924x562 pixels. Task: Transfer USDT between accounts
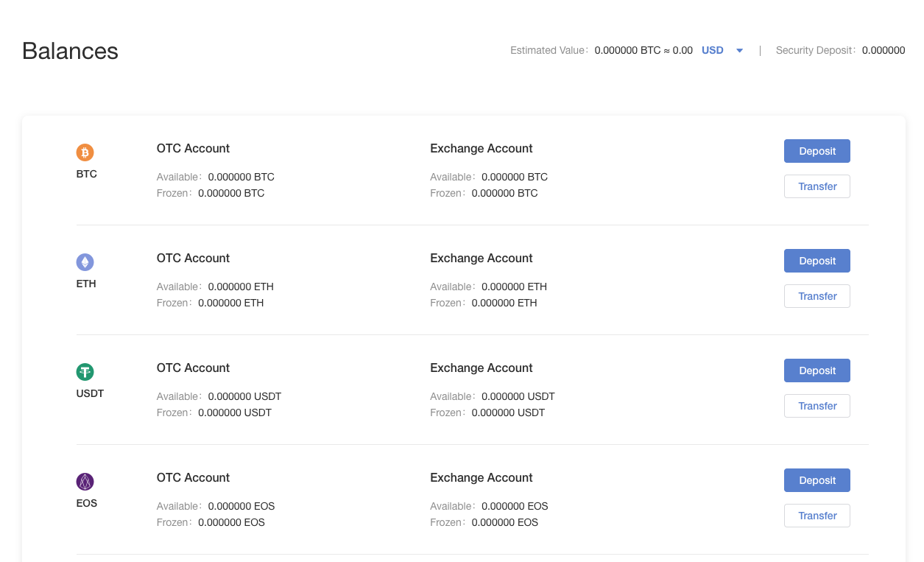pyautogui.click(x=817, y=406)
